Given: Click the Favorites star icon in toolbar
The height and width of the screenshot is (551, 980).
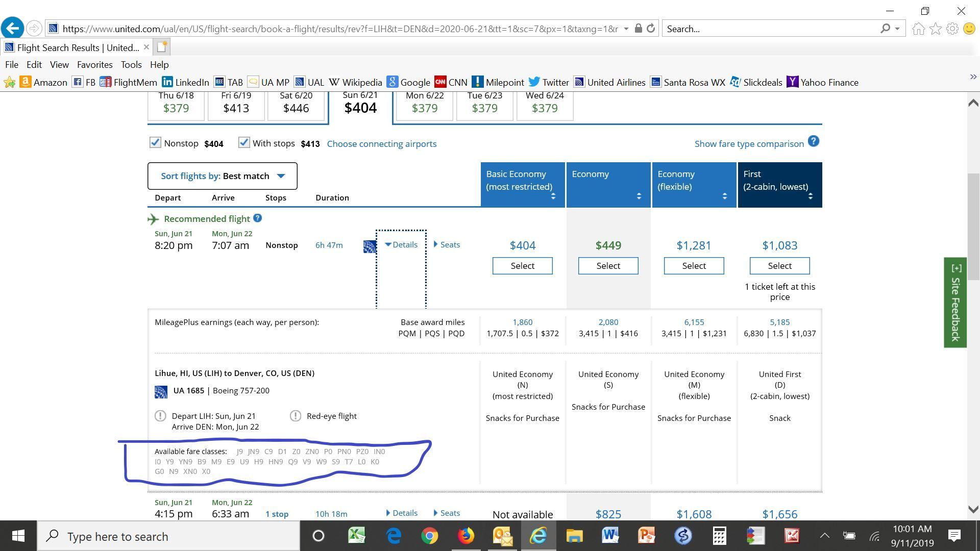Looking at the screenshot, I should 935,29.
